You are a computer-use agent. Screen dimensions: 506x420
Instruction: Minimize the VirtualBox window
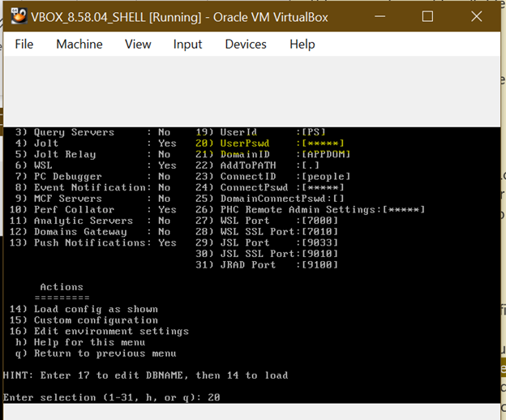(x=379, y=16)
